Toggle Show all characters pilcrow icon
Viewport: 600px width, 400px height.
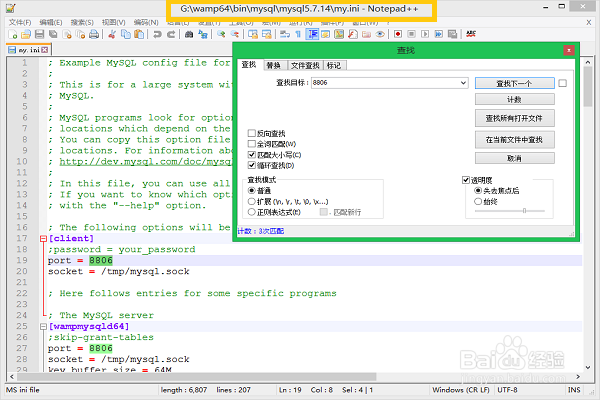coord(298,34)
